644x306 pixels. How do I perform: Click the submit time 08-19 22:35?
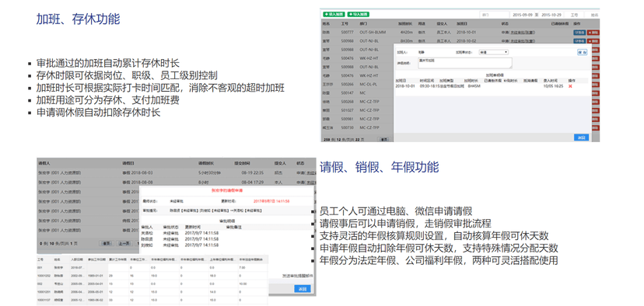click(x=253, y=172)
